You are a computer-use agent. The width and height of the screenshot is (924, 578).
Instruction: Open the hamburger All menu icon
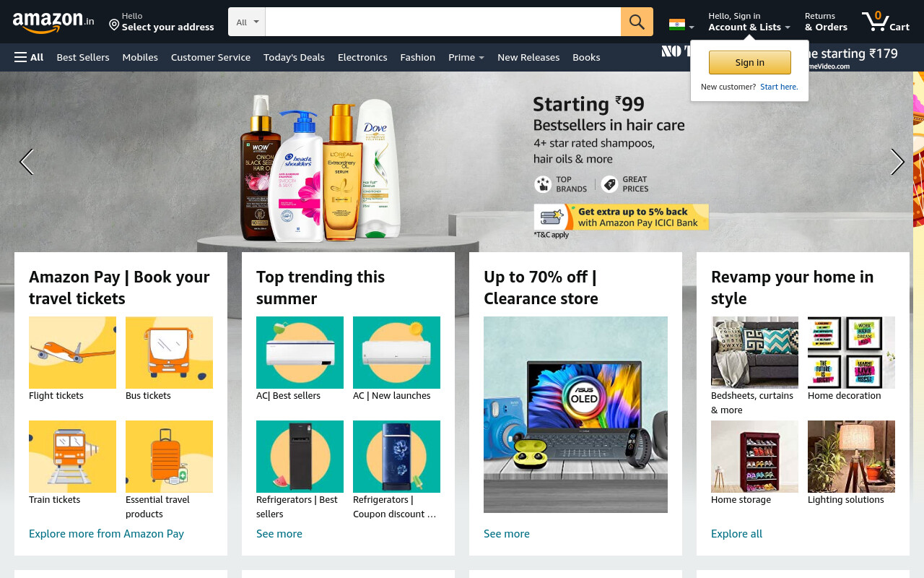(21, 57)
